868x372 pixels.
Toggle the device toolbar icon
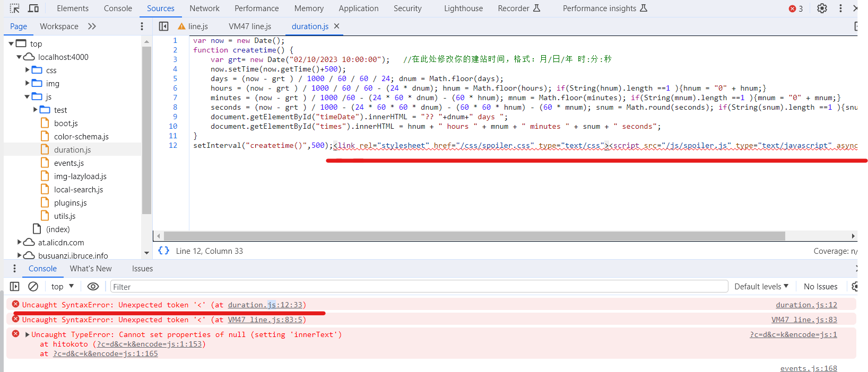click(33, 8)
